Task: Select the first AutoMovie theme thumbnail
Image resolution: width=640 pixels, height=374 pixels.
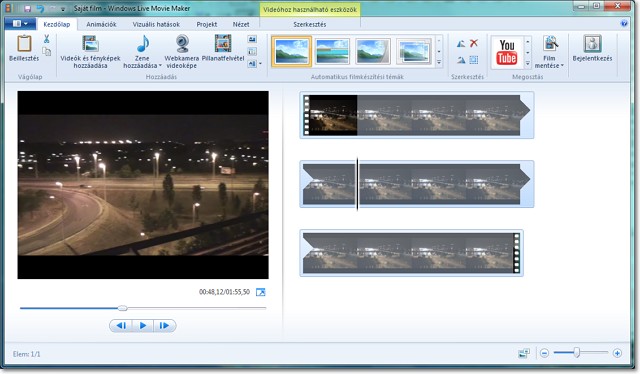Action: click(291, 51)
